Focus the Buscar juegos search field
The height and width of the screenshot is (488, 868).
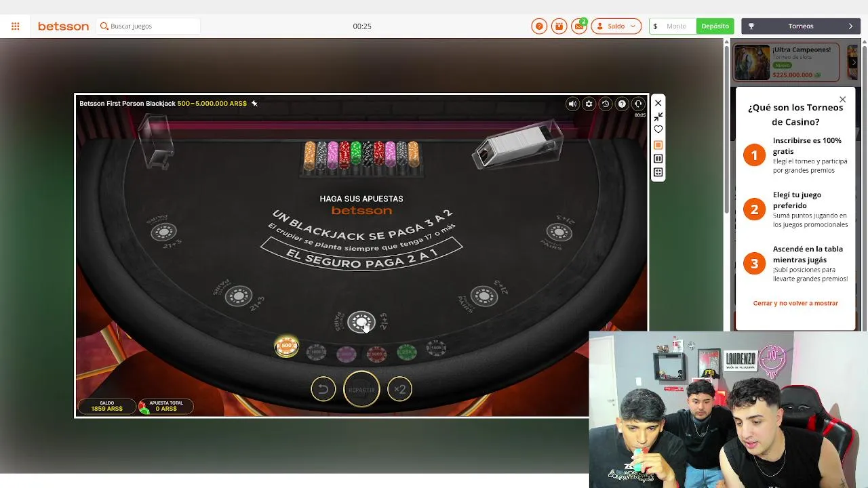tap(149, 26)
